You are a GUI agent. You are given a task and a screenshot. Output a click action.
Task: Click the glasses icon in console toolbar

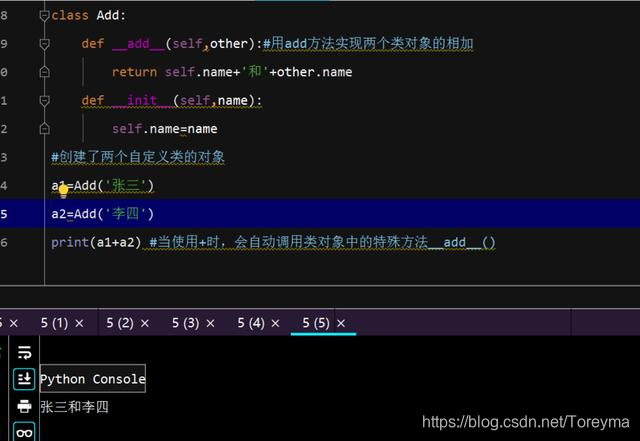(24, 432)
